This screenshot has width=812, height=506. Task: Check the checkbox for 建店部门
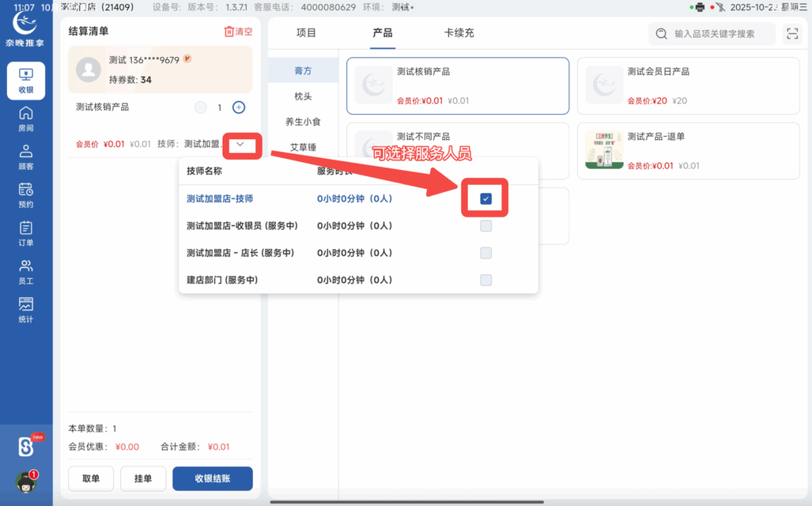click(485, 280)
